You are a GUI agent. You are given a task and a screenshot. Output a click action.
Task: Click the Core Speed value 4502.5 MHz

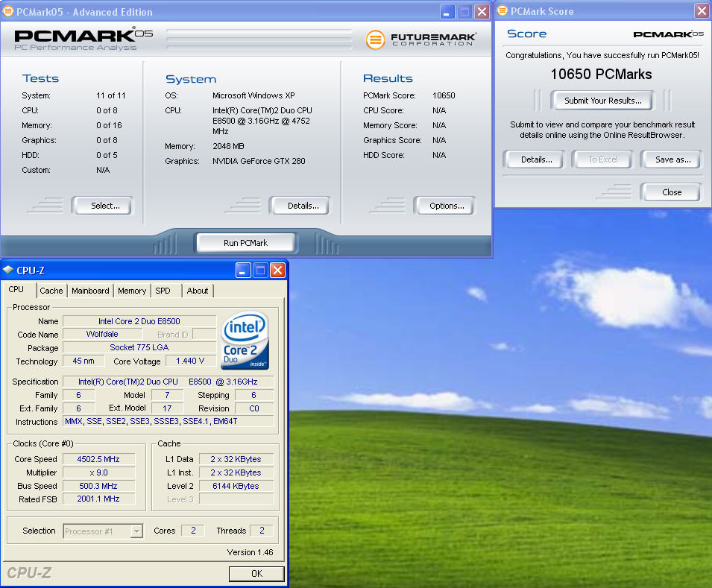(98, 459)
